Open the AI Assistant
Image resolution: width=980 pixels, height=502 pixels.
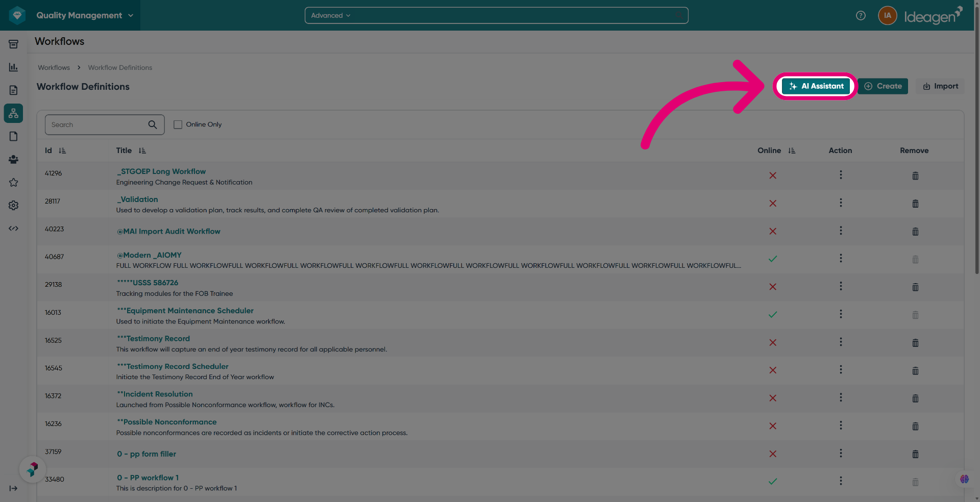816,86
